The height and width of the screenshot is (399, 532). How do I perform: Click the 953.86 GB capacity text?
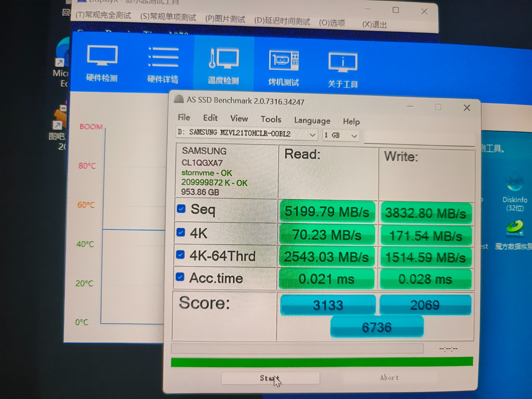(x=200, y=192)
